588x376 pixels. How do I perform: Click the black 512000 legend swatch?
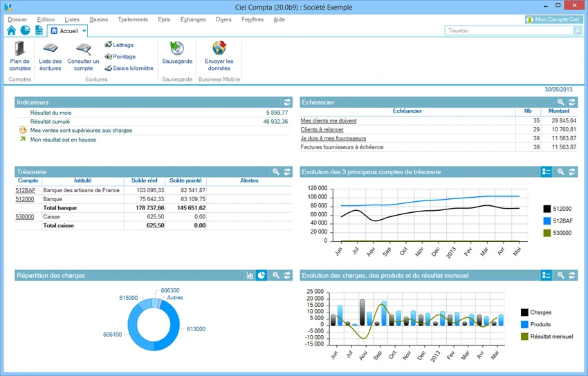[547, 209]
